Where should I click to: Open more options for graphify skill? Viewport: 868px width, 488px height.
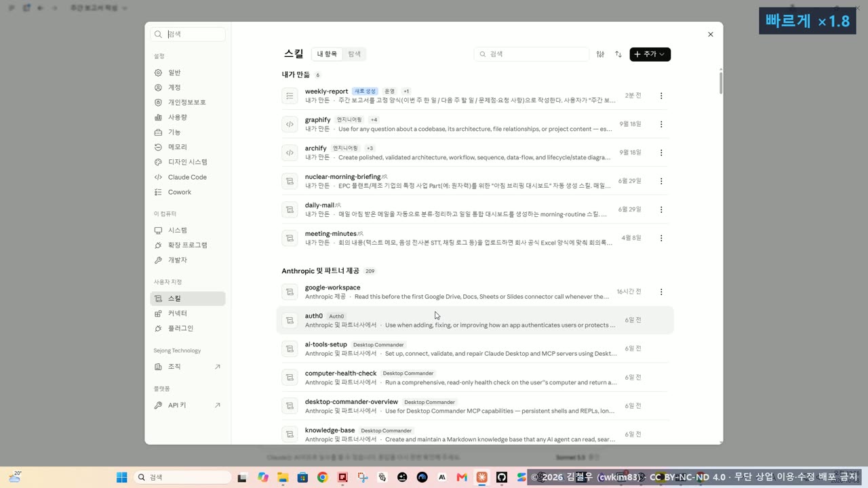tap(661, 124)
